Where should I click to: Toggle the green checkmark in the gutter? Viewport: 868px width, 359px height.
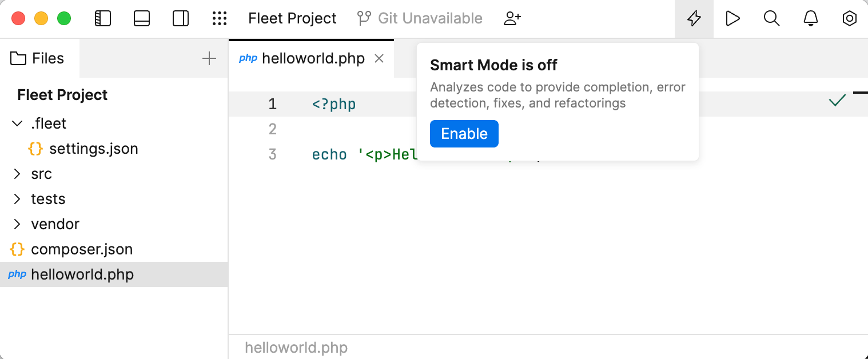click(837, 101)
